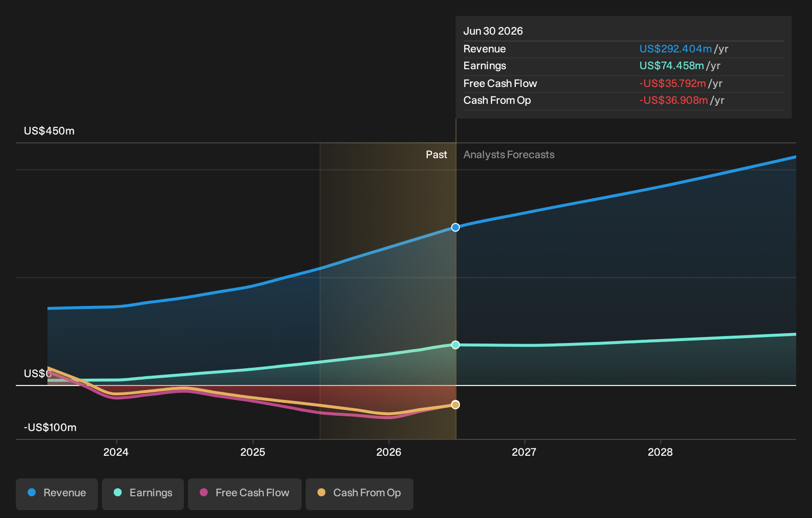This screenshot has height=518, width=812.
Task: Toggle the Revenue legend series
Action: coord(57,494)
